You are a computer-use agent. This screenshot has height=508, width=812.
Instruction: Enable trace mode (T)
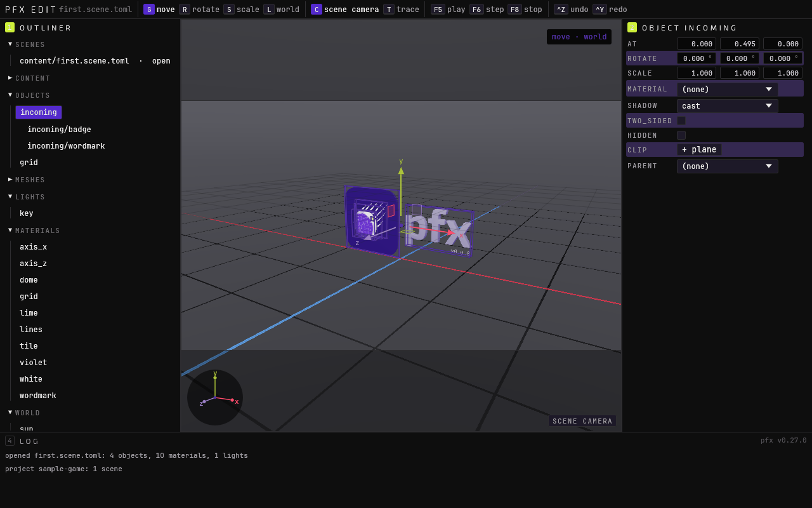point(401,10)
